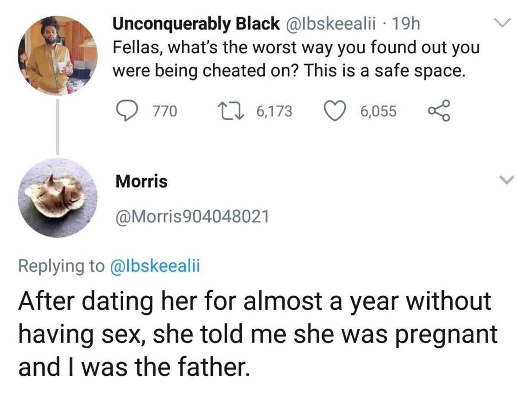Click the thread line connecting both avatars
The height and width of the screenshot is (402, 532).
coord(58,126)
